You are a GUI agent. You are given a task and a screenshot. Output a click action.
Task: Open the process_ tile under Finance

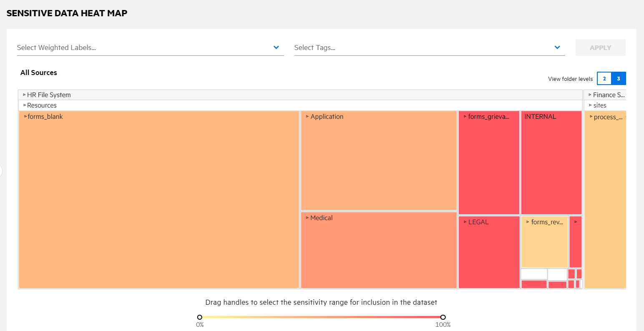(605, 200)
